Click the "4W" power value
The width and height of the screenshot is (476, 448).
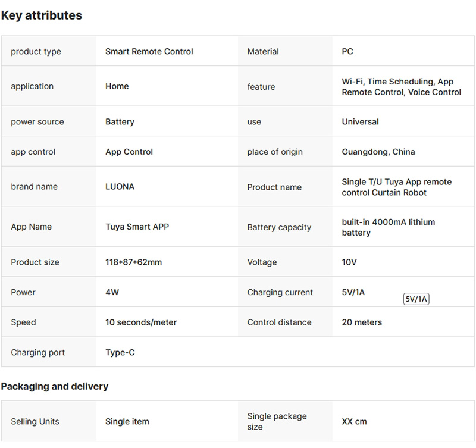click(x=112, y=293)
